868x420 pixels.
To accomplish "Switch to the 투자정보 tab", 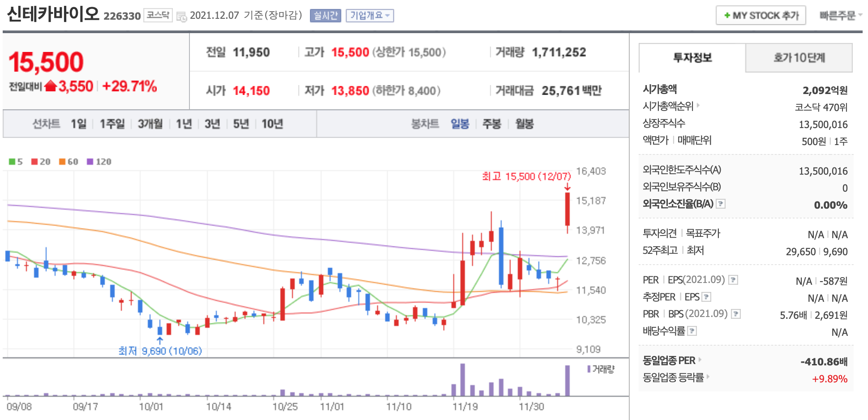I will pyautogui.click(x=692, y=58).
